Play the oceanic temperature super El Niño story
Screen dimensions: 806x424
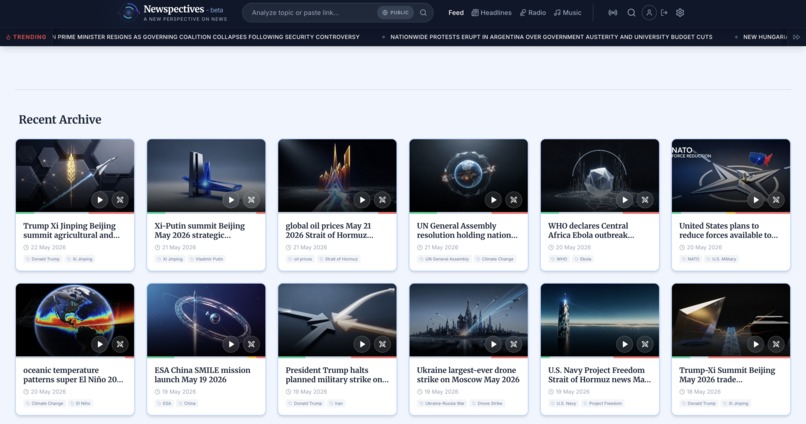click(100, 344)
